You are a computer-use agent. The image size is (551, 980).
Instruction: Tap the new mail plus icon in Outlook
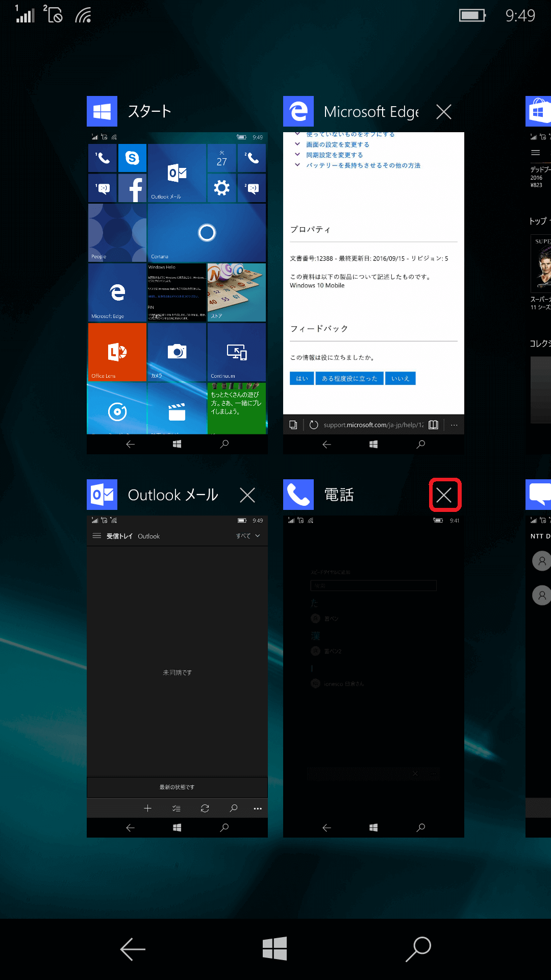click(x=148, y=808)
